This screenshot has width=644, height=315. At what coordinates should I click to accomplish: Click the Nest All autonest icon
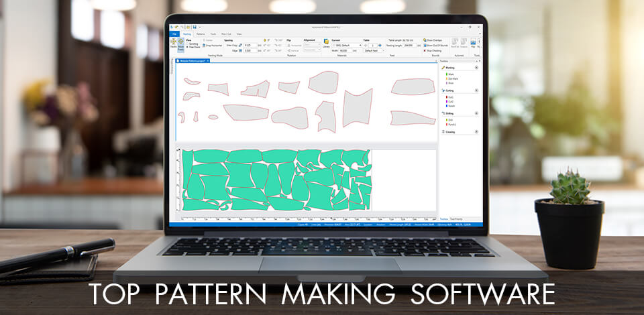[x=455, y=42]
